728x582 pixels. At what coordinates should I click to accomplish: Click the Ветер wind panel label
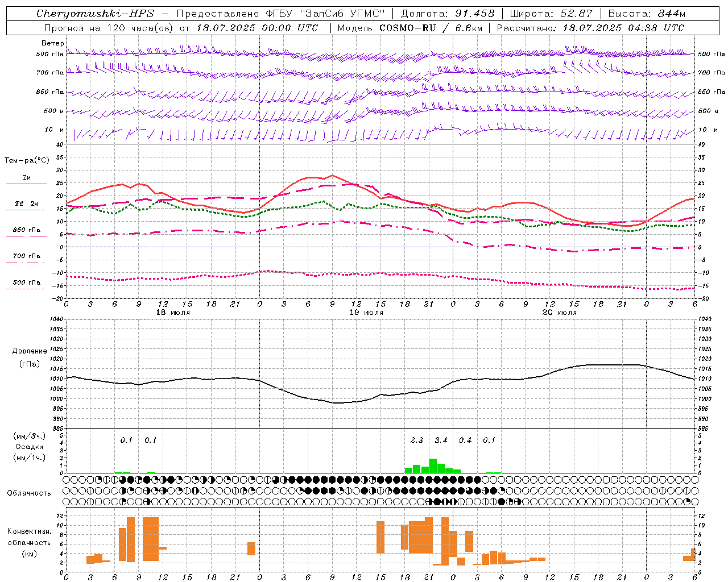(52, 43)
